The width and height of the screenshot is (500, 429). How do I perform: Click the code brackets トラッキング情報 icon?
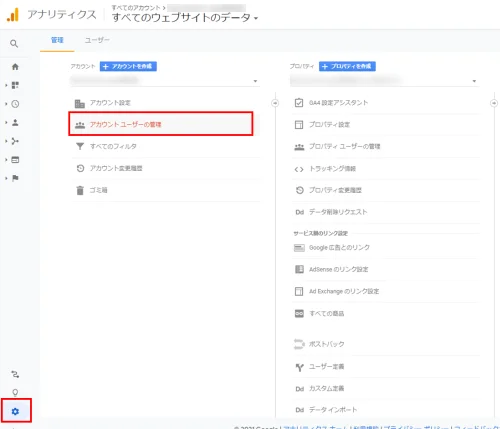click(x=299, y=169)
